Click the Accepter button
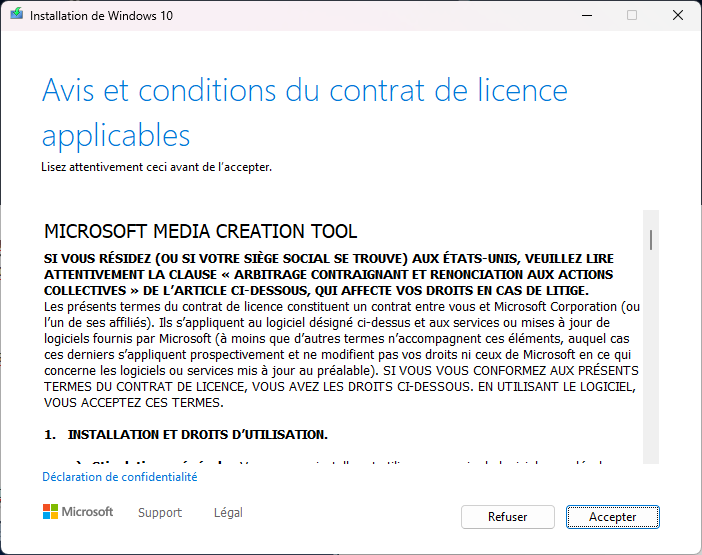The height and width of the screenshot is (555, 702). 612,517
